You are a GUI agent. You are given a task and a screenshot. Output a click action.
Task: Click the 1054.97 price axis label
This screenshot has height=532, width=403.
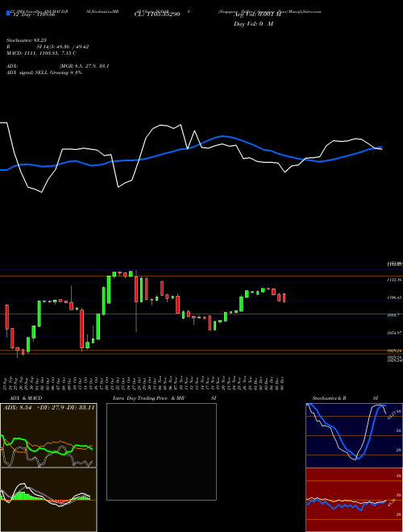click(394, 333)
